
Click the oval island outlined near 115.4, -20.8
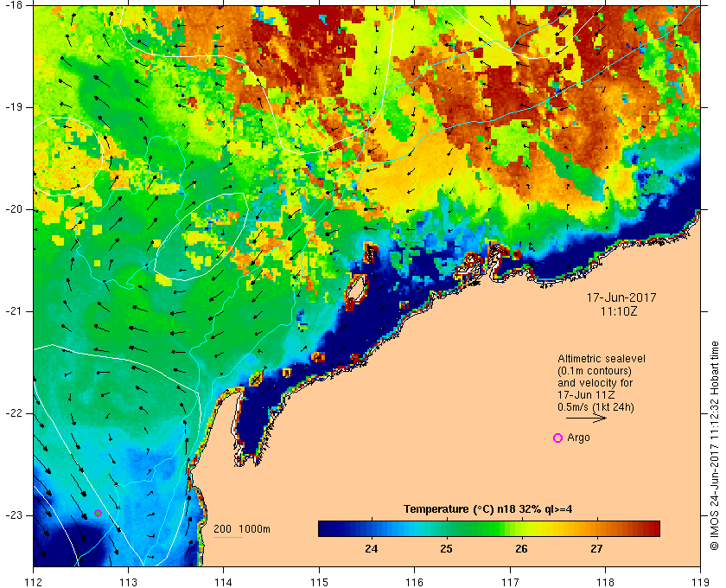pyautogui.click(x=356, y=288)
